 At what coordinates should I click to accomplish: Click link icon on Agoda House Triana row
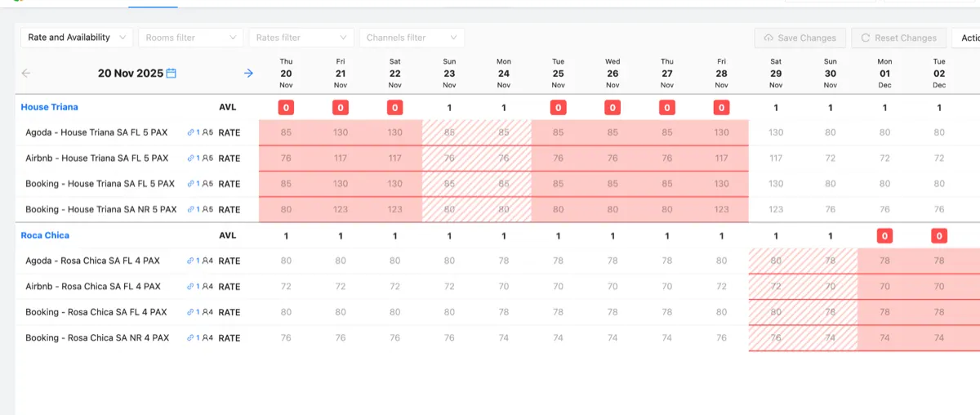pos(190,132)
